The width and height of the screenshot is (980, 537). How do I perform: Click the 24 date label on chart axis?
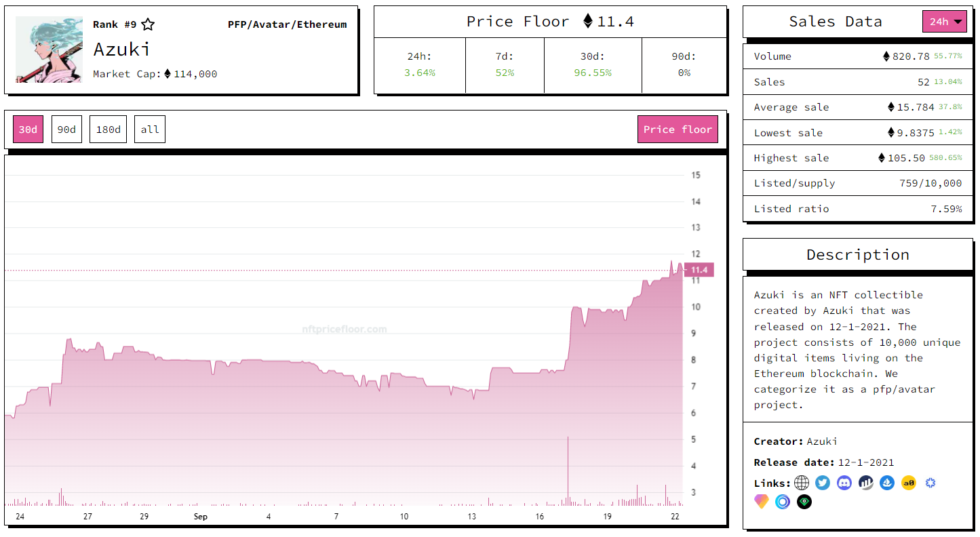tap(20, 517)
